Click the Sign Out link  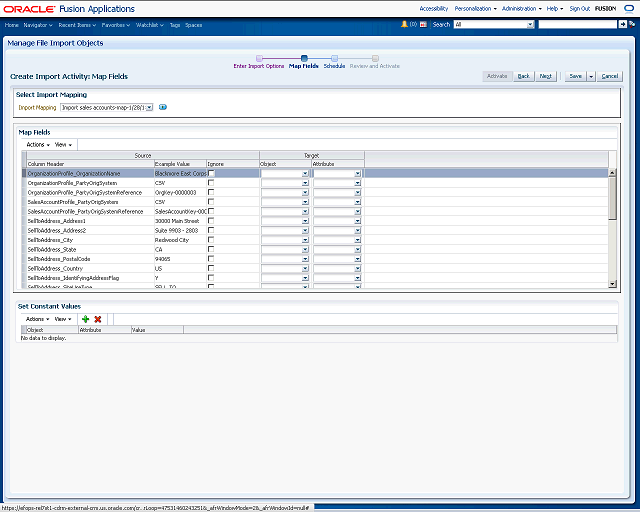point(579,7)
